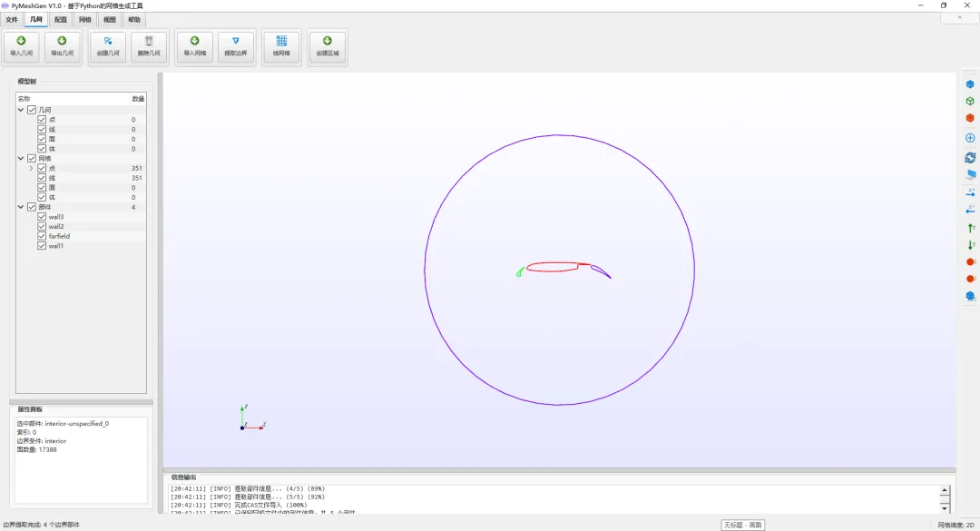Click the 删除几何 delete geometry button
This screenshot has height=531, width=980.
click(149, 46)
